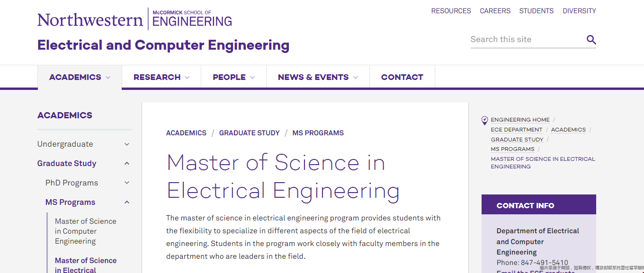Click the breadcrumb location pin icon
The image size is (644, 273).
click(484, 121)
